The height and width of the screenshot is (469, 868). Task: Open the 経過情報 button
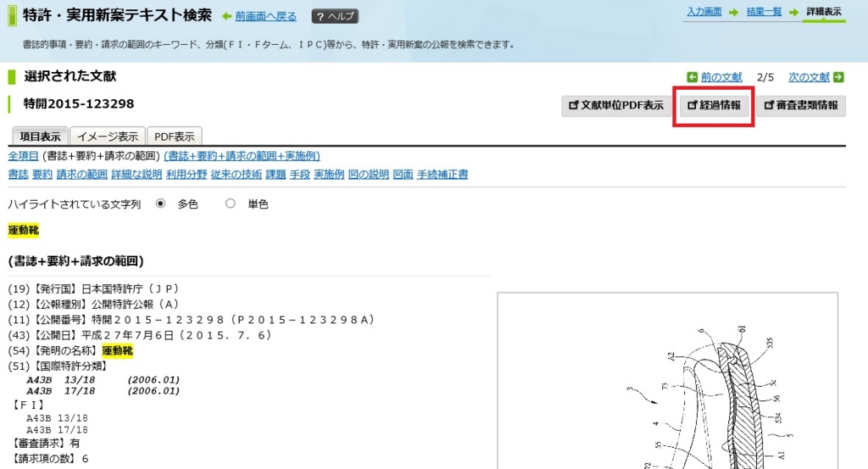pyautogui.click(x=714, y=105)
